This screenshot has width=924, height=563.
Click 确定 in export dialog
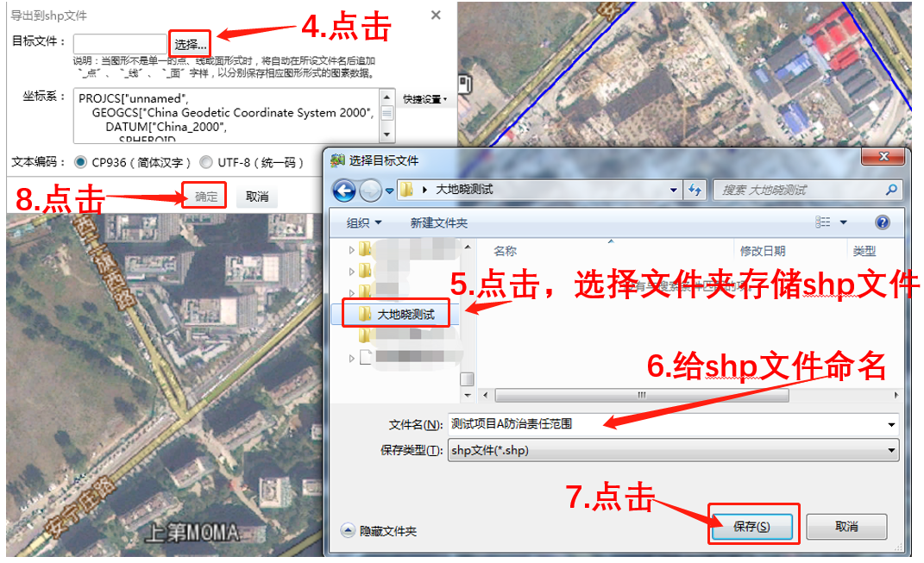coord(205,197)
